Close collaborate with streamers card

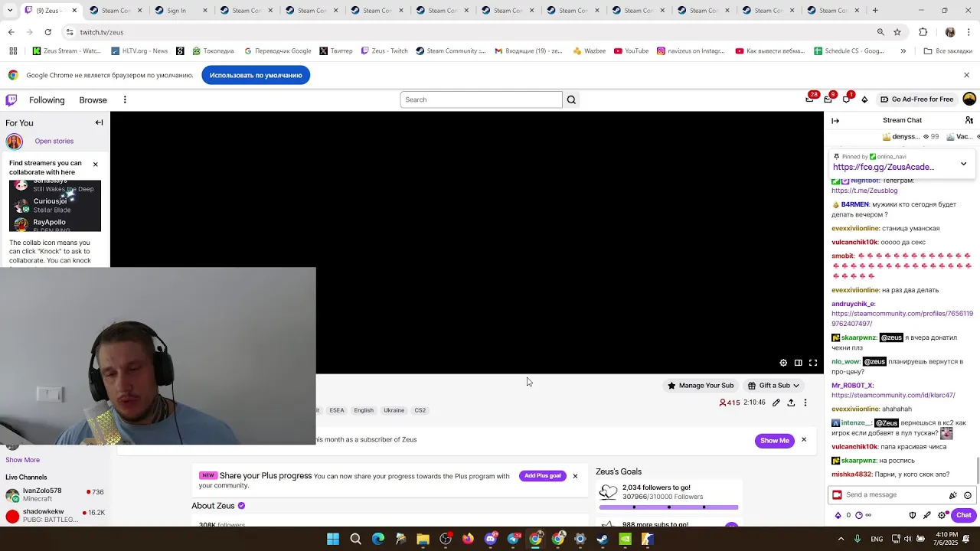click(x=95, y=165)
